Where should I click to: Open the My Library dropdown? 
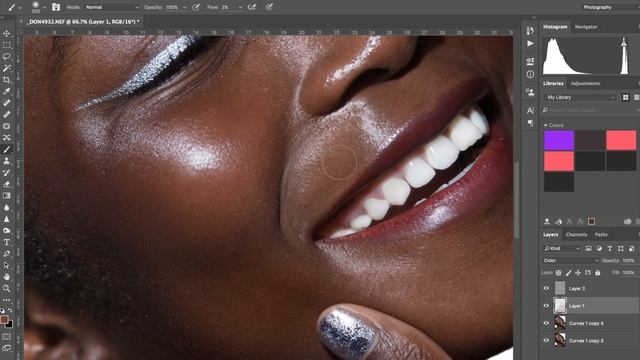[x=580, y=97]
